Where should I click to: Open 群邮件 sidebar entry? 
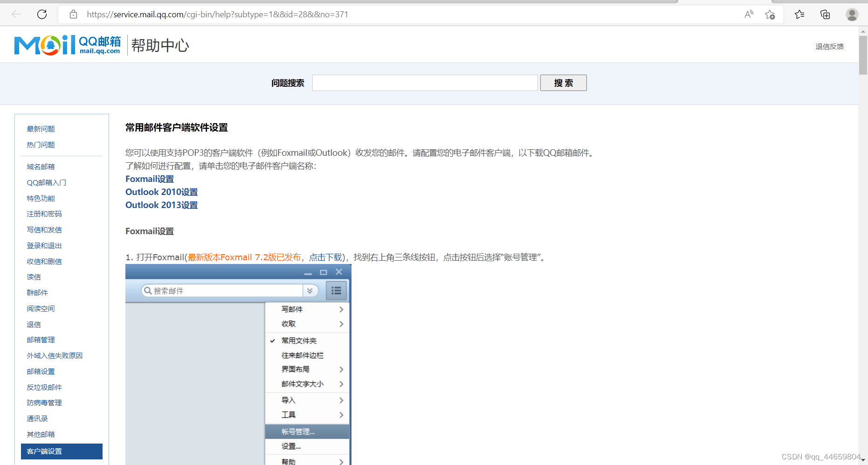click(37, 292)
